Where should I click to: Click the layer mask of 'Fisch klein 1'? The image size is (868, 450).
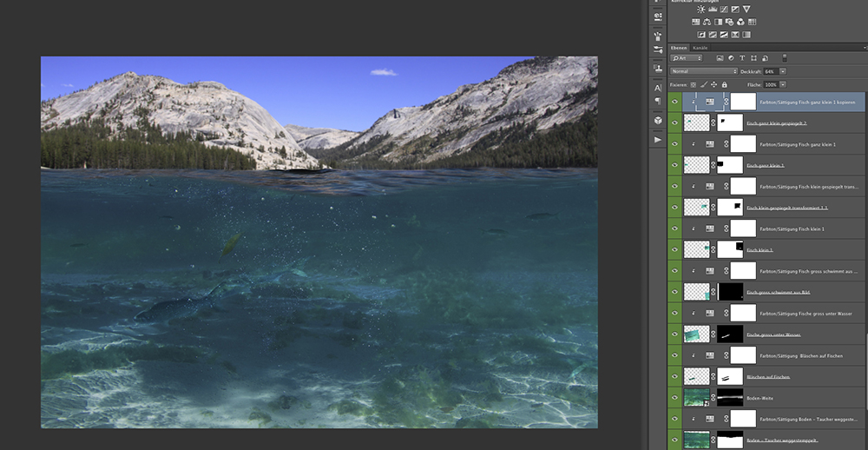(x=731, y=249)
